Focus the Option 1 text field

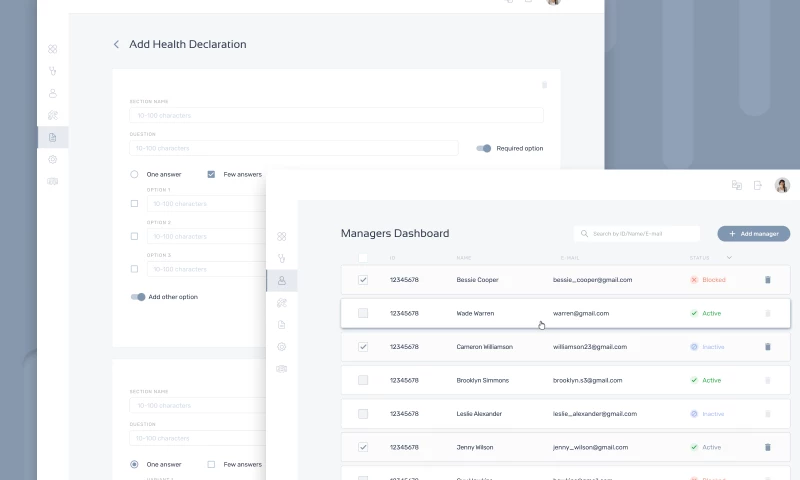point(206,204)
